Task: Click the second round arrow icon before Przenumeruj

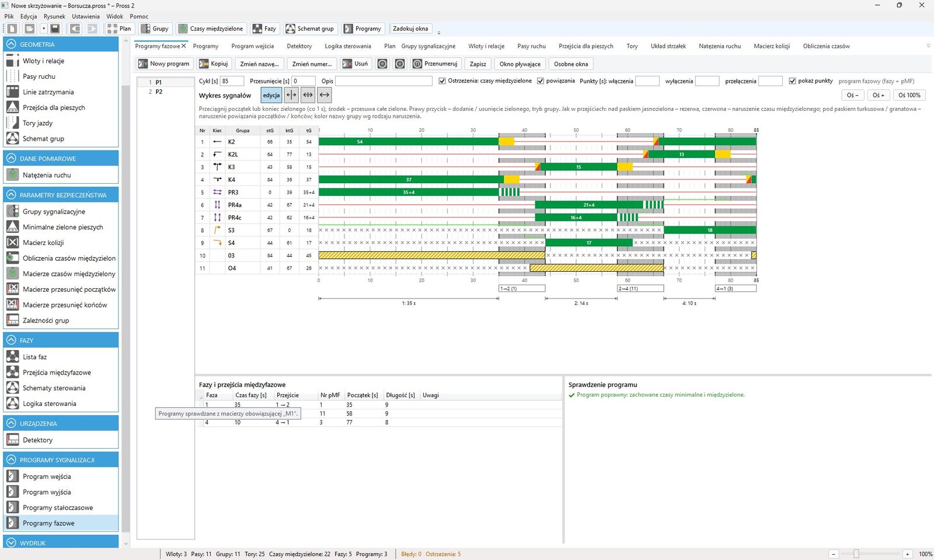Action: pos(400,64)
